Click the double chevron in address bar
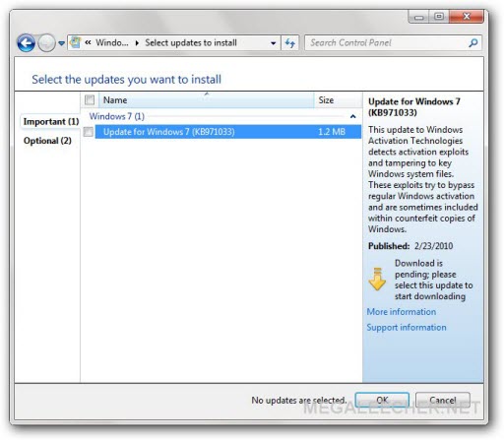Screen dimensions: 504x440 coord(88,42)
